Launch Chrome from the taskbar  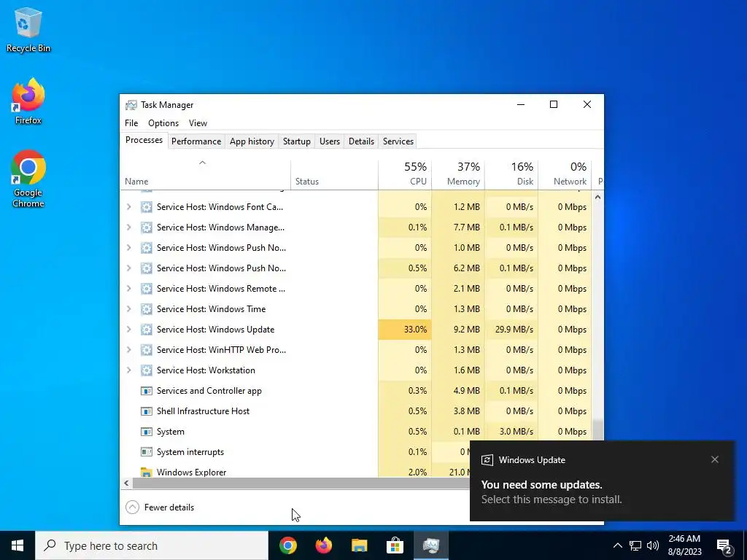click(288, 545)
